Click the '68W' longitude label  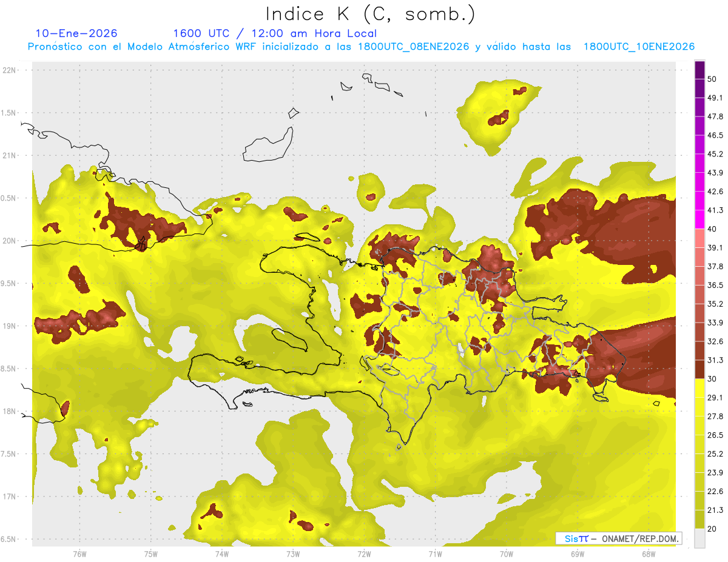[x=649, y=554]
